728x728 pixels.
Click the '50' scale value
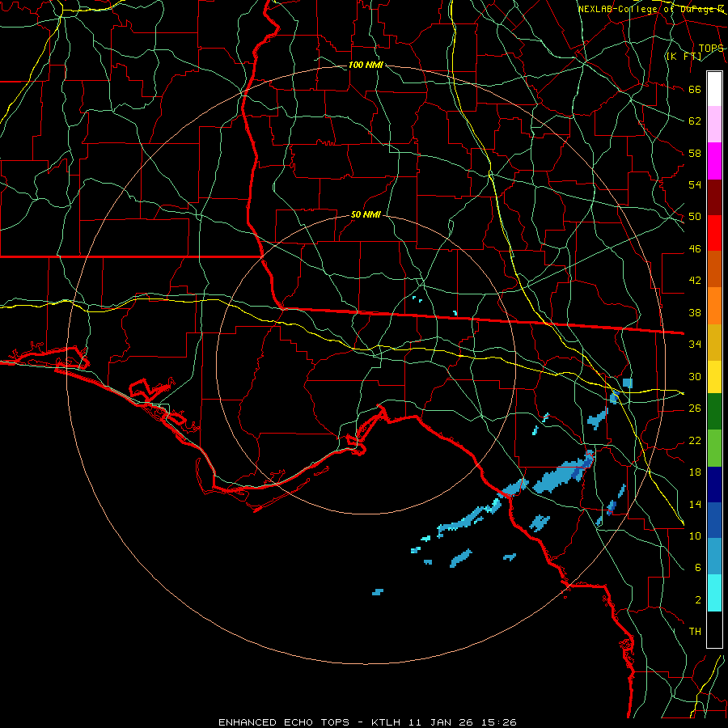click(695, 217)
